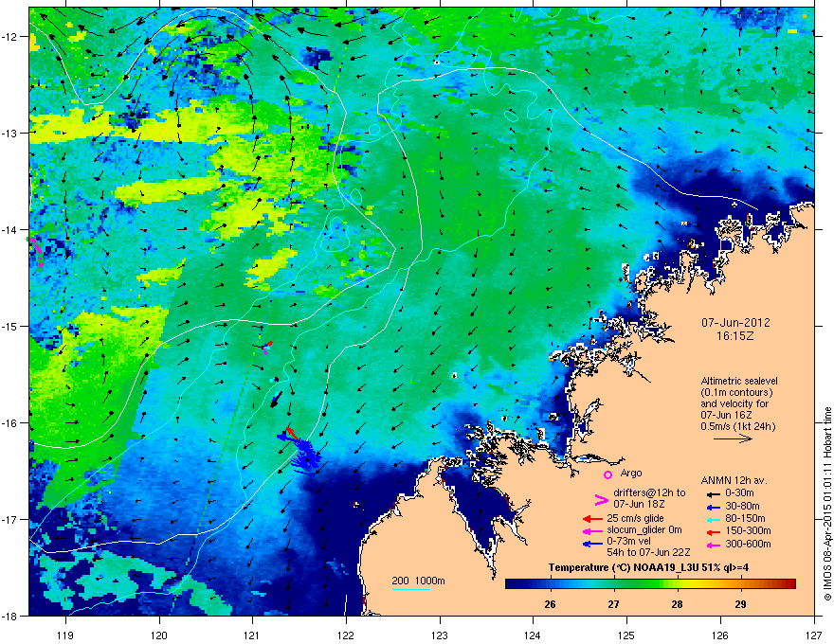Click the dark blue end of temperature colorbar
The image size is (834, 644).
click(x=514, y=583)
